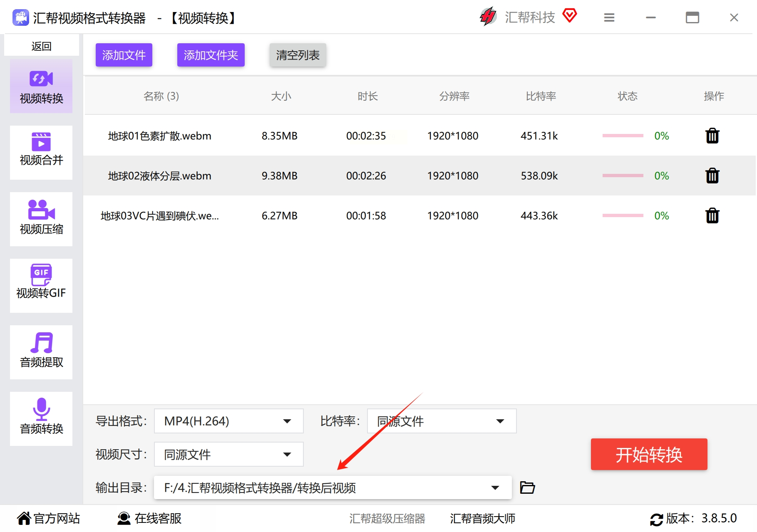757x532 pixels.
Task: Click the 添加文件 add file button
Action: point(124,55)
